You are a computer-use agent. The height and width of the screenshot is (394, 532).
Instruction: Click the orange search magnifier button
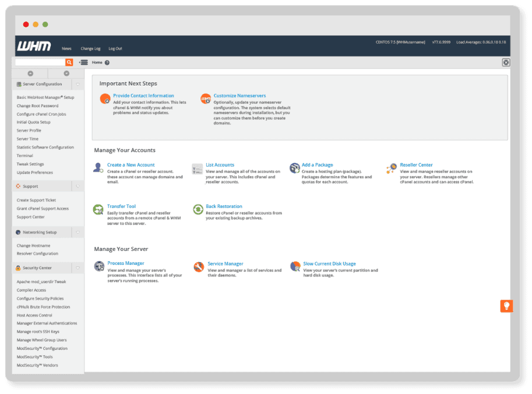point(69,62)
